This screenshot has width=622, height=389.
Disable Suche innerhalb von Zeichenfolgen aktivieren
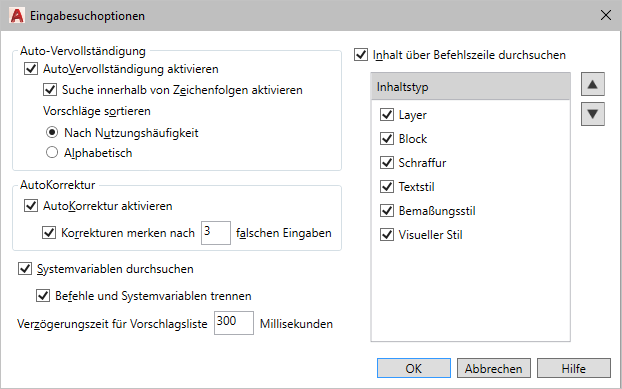tap(50, 90)
